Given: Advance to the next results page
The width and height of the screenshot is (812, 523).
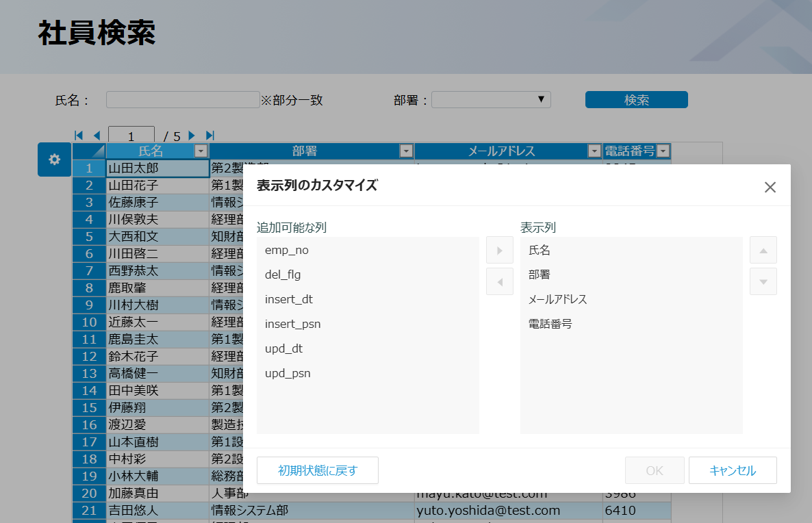Looking at the screenshot, I should (x=192, y=136).
